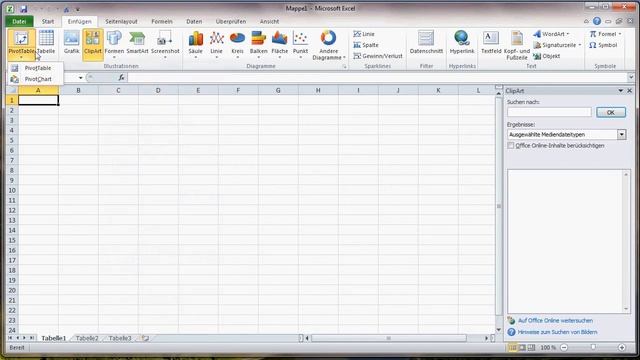Open Kopf- und Fußzeile
This screenshot has width=640, height=360.
(517, 45)
